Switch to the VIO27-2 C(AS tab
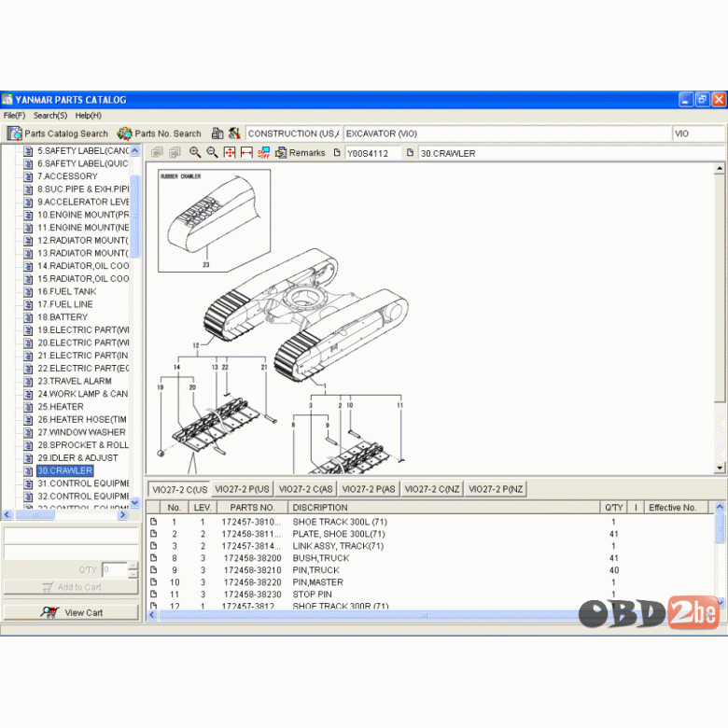 click(305, 489)
